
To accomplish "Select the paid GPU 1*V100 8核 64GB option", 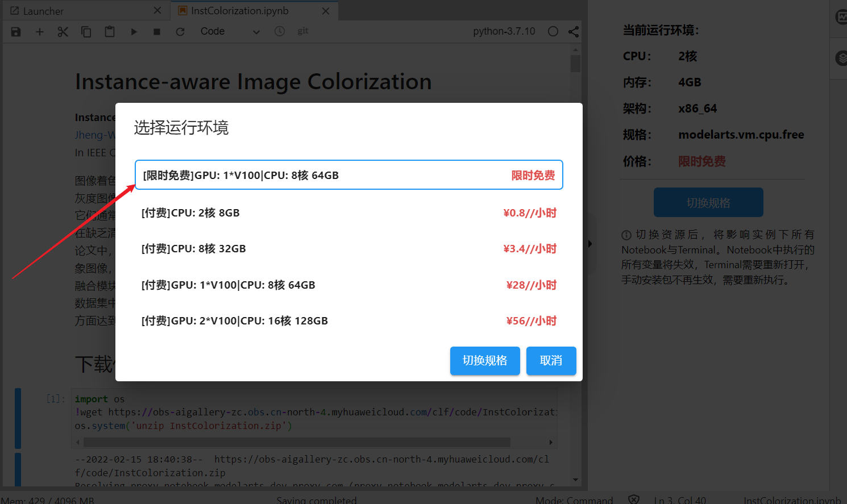I will tap(349, 285).
